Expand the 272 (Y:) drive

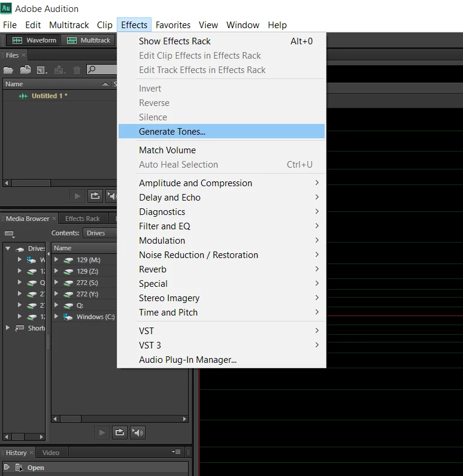(56, 293)
